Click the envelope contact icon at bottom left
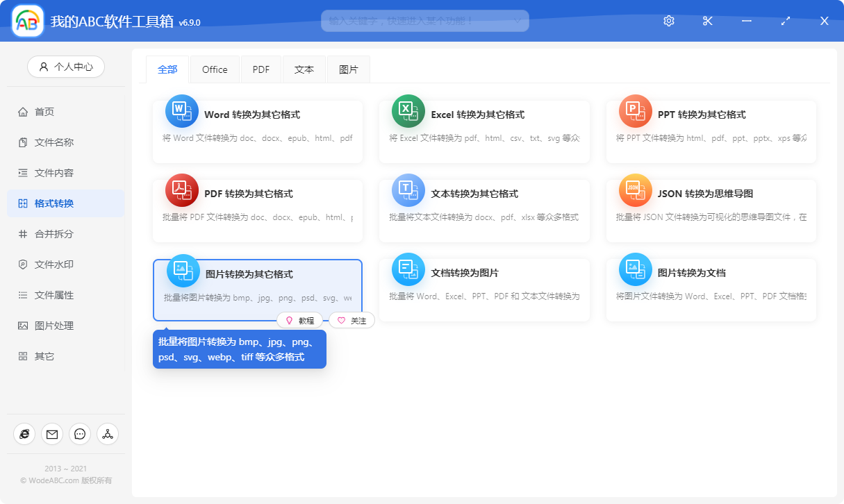844x504 pixels. pyautogui.click(x=52, y=434)
